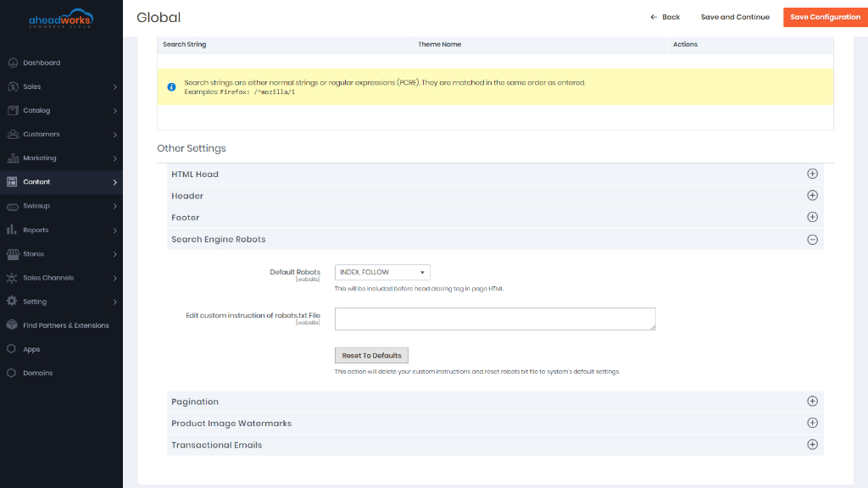The width and height of the screenshot is (868, 488).
Task: Open the Default Robots dropdown
Action: tap(382, 272)
